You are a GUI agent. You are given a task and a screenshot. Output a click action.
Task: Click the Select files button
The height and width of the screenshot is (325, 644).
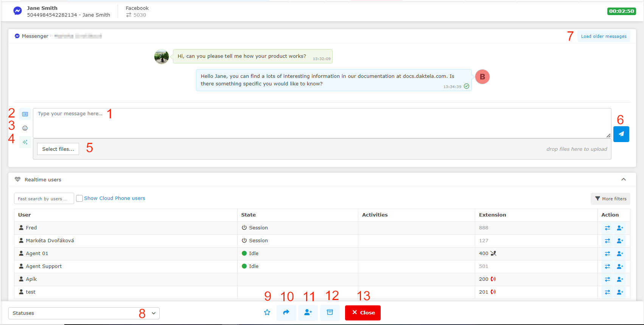58,149
